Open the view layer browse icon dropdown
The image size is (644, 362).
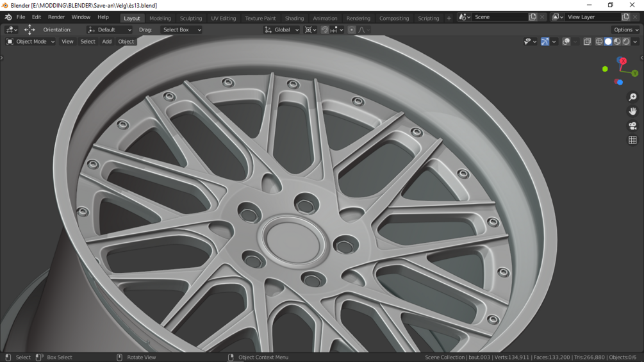(557, 17)
